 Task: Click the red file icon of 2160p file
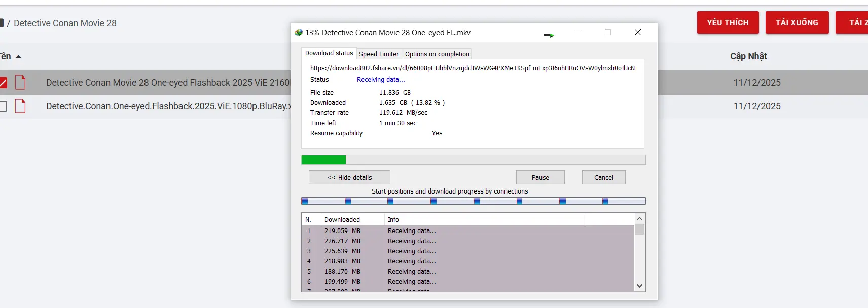[x=20, y=82]
